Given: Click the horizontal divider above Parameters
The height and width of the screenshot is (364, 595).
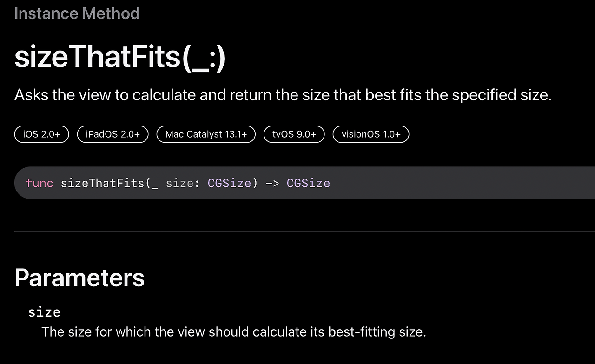Looking at the screenshot, I should pyautogui.click(x=304, y=231).
